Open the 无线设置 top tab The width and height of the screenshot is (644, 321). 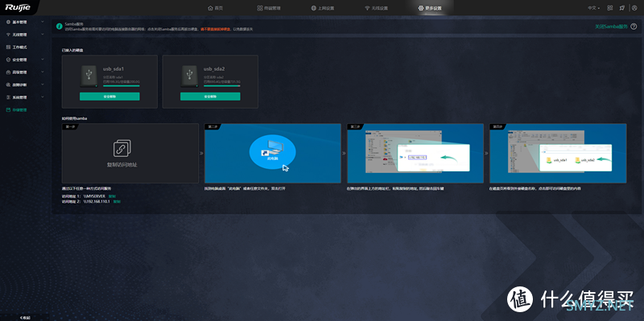point(376,8)
